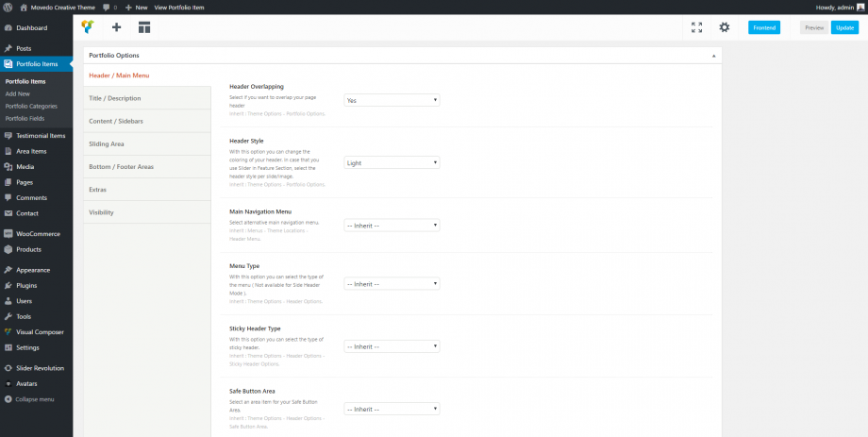
Task: Collapse the Portfolio Options panel arrow
Action: (712, 56)
